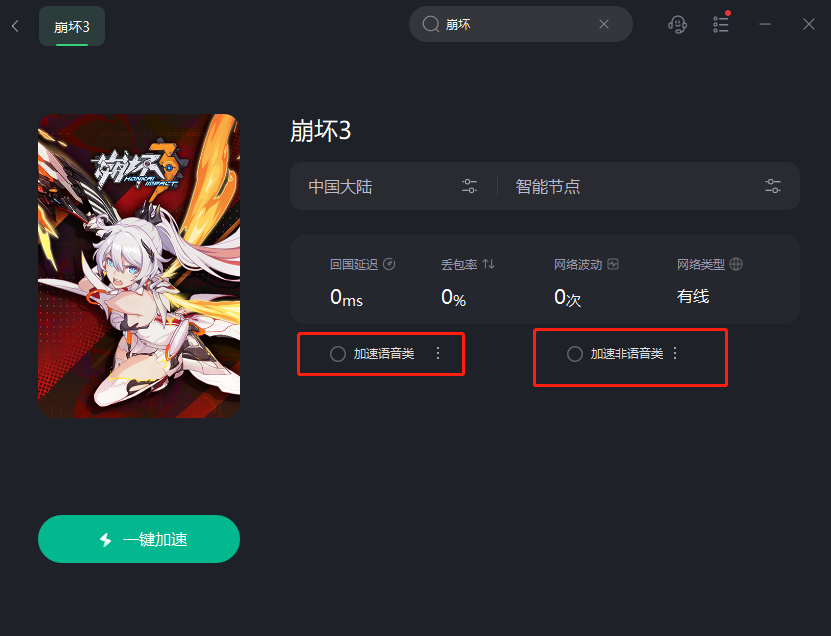Expand more options beside 加速非语音类
Viewport: 831px width, 636px height.
pos(675,354)
